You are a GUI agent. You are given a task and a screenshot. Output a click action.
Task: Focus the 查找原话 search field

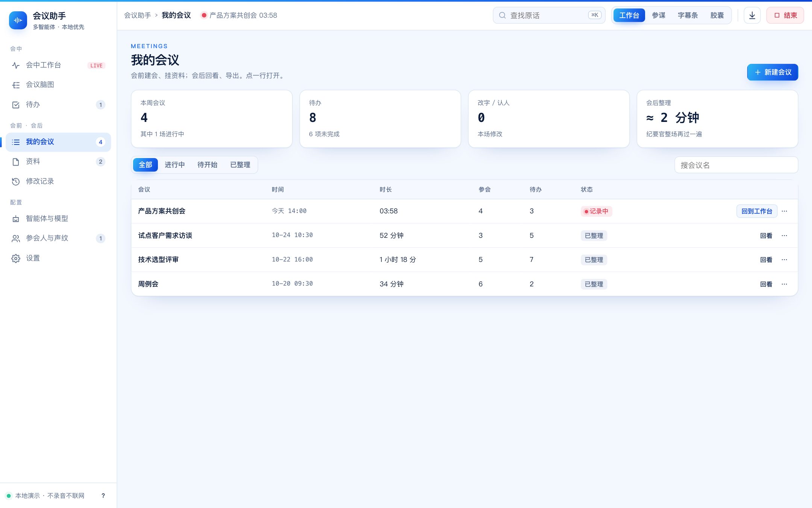click(549, 15)
